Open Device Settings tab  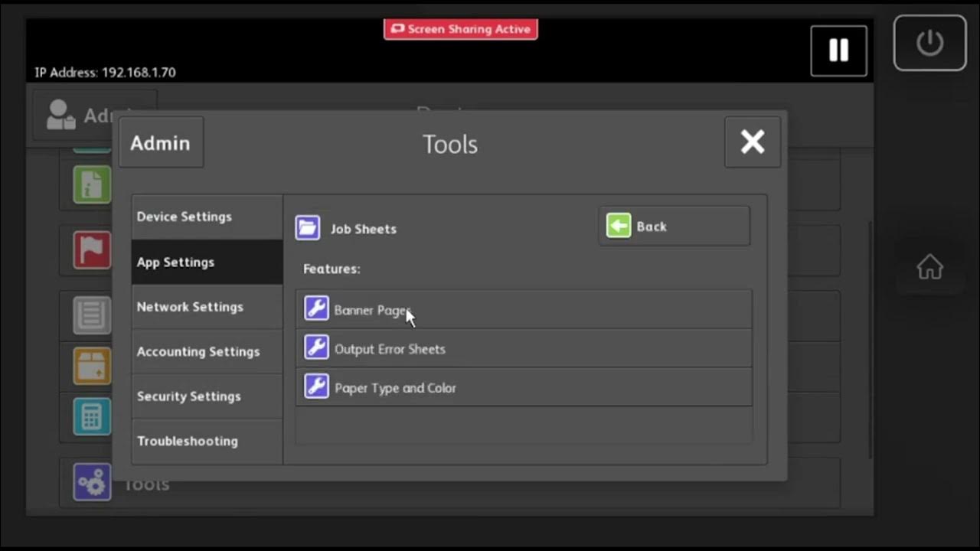point(207,217)
